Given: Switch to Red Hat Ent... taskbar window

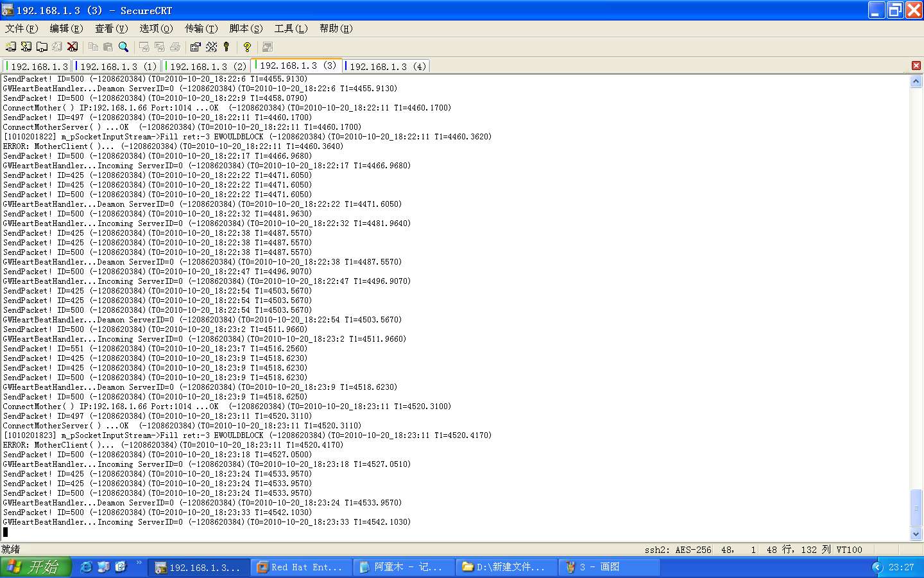Looking at the screenshot, I should point(300,567).
